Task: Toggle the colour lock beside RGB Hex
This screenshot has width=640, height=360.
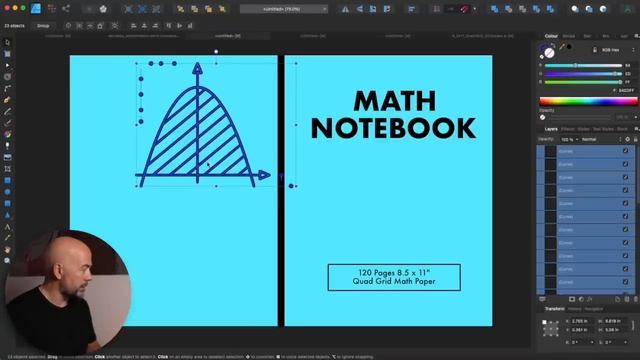Action: pyautogui.click(x=595, y=50)
